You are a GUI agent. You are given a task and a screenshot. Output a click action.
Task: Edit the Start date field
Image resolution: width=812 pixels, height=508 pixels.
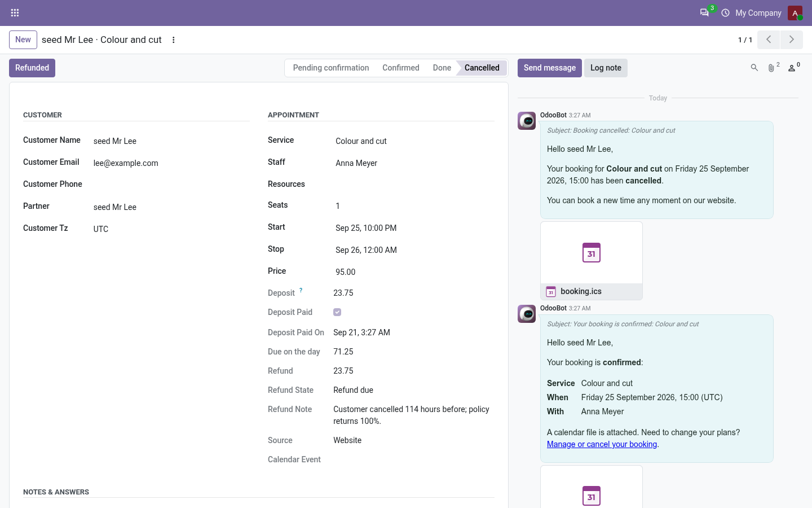pos(414,228)
